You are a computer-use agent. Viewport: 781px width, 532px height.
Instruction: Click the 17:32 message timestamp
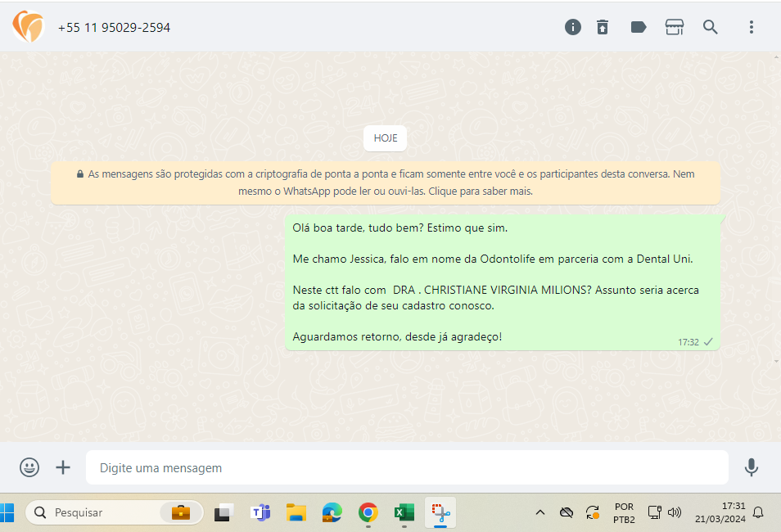[x=688, y=342]
